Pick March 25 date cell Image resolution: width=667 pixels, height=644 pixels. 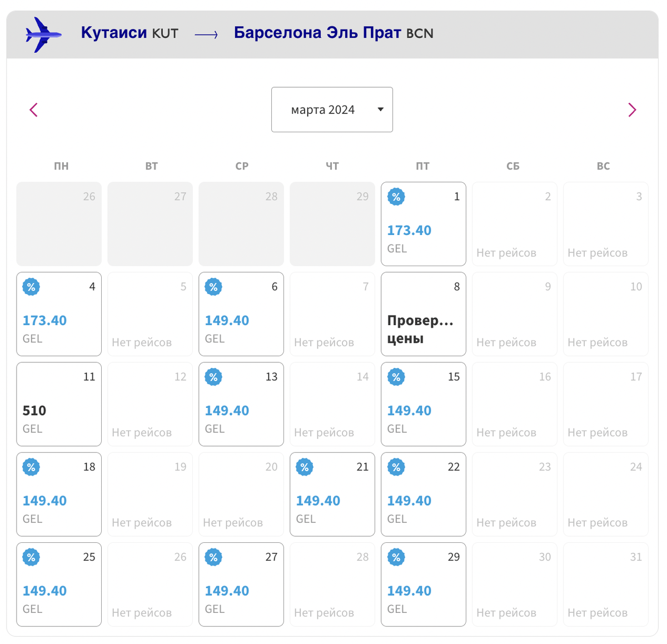pos(59,584)
